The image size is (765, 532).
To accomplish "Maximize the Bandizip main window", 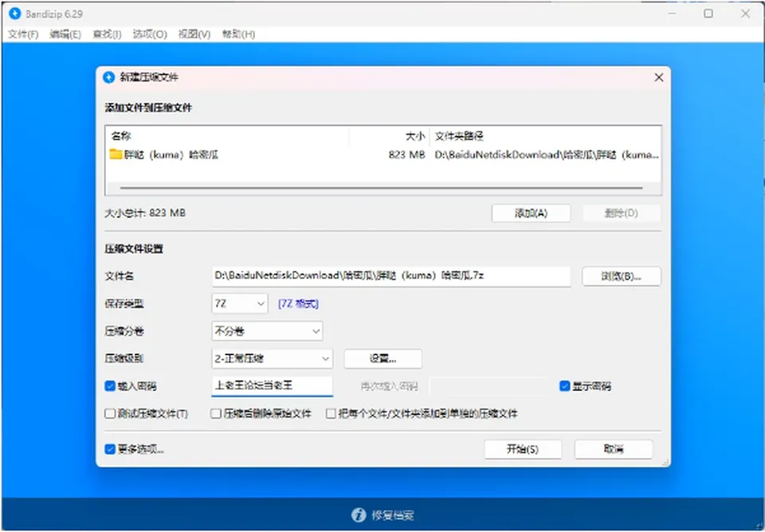I will tap(708, 14).
